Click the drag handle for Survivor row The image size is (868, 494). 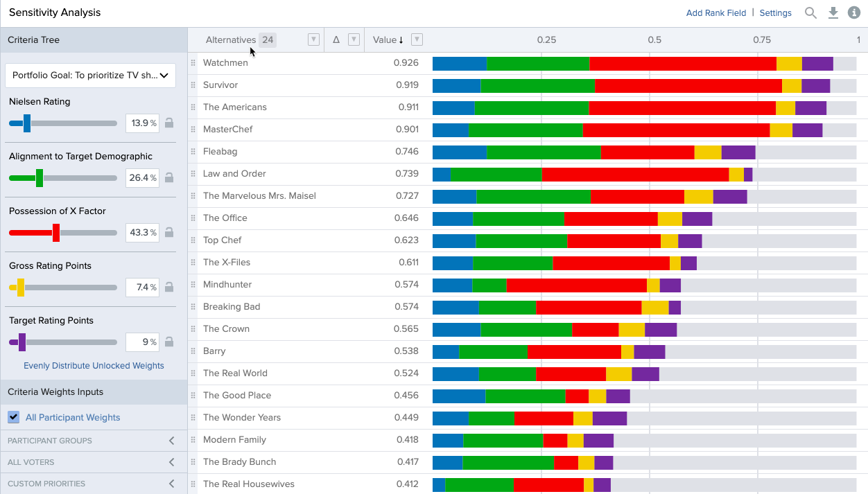pyautogui.click(x=193, y=85)
